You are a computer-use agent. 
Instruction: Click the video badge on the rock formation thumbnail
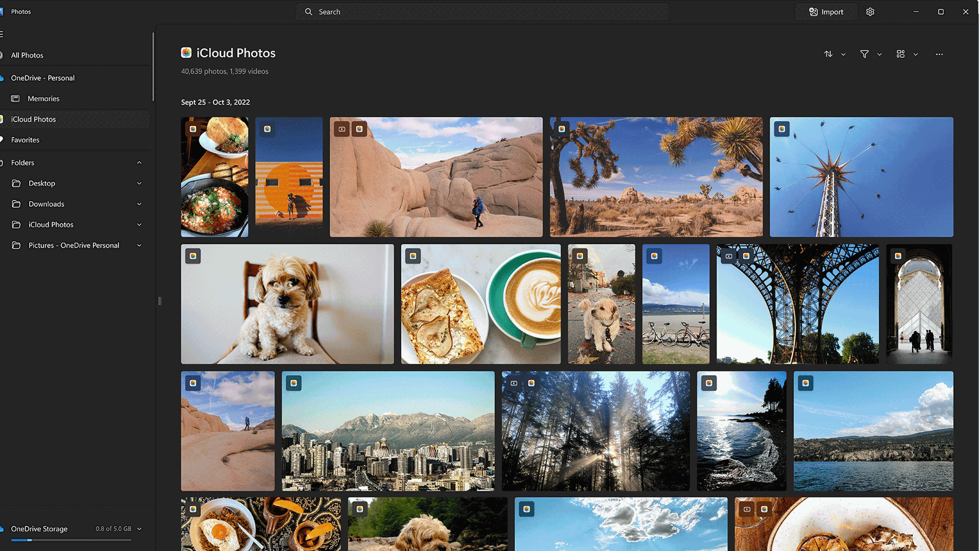click(341, 129)
